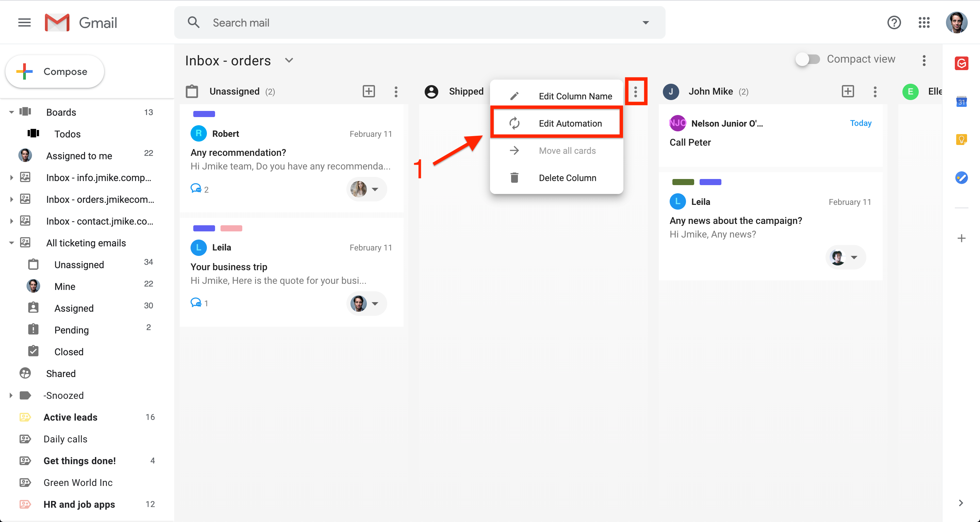Open the Shipped column three-dot menu
980x522 pixels.
[635, 91]
